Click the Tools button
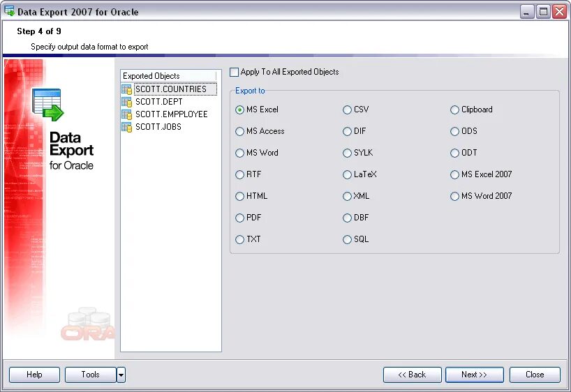 pyautogui.click(x=90, y=375)
